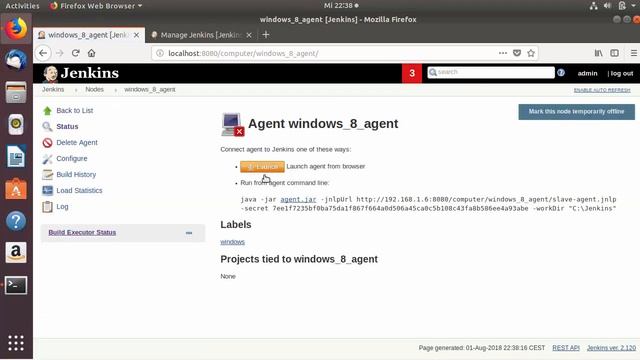Open LibreOffice Writer from the dock
The width and height of the screenshot is (640, 360).
(x=16, y=156)
